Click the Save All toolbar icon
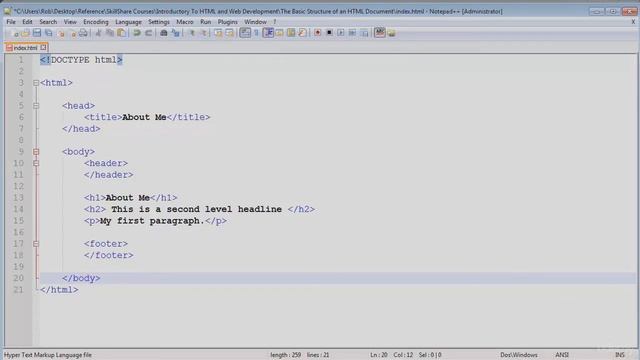The height and width of the screenshot is (360, 640). 49,33
